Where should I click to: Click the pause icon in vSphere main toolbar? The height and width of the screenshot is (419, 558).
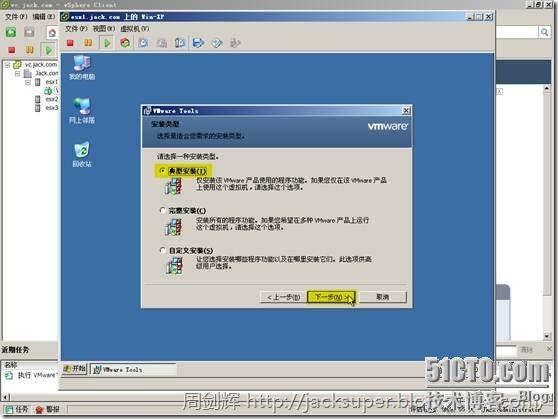(30, 50)
